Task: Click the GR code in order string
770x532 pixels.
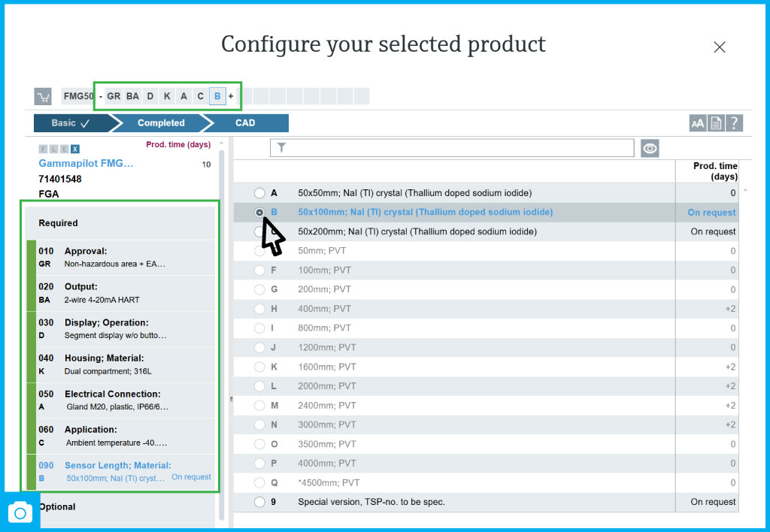Action: 114,96
